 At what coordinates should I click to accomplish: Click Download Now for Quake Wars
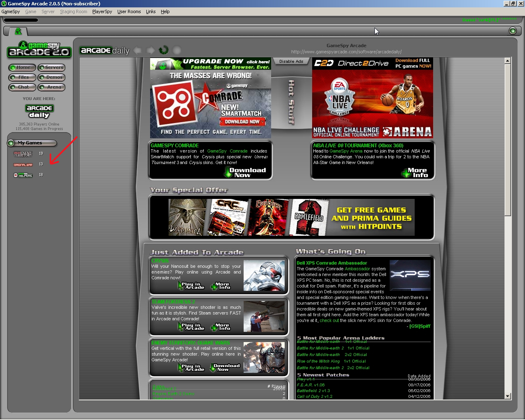pos(225,368)
